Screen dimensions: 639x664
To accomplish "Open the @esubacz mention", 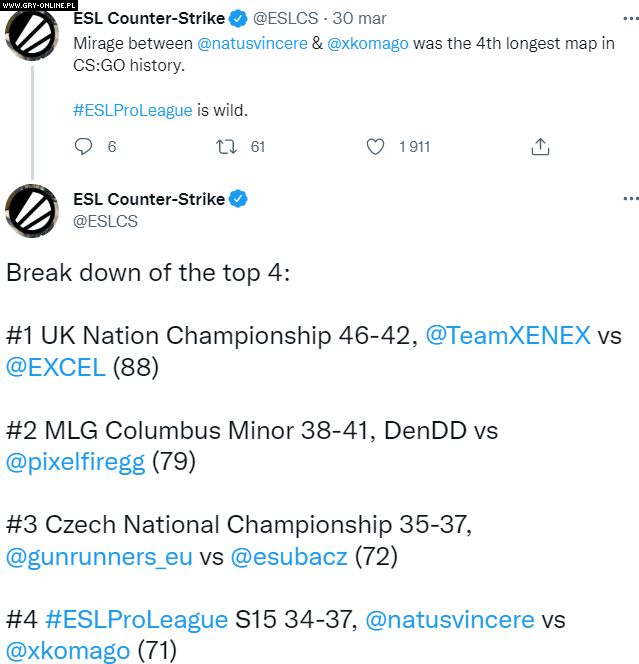I will [x=290, y=557].
